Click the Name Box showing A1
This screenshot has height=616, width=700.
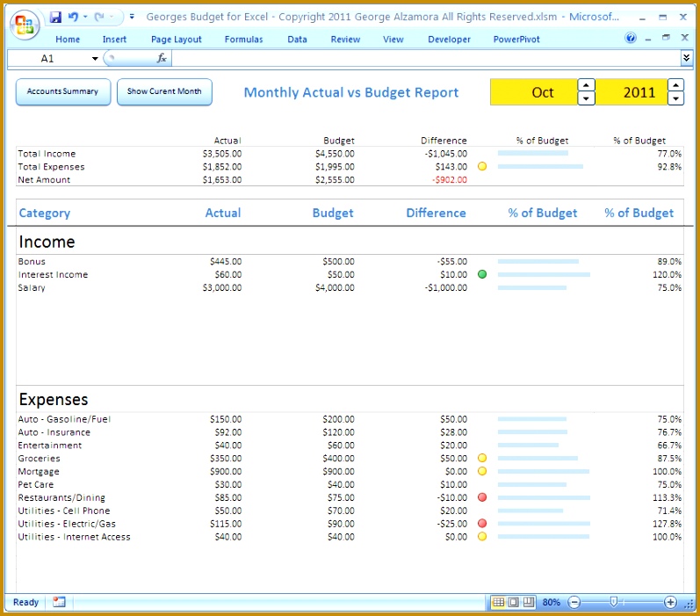point(48,59)
